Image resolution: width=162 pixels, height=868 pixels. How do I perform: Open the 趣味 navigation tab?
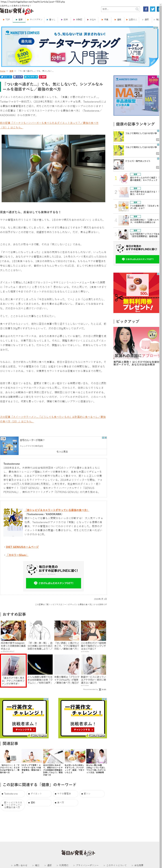click(64, 20)
